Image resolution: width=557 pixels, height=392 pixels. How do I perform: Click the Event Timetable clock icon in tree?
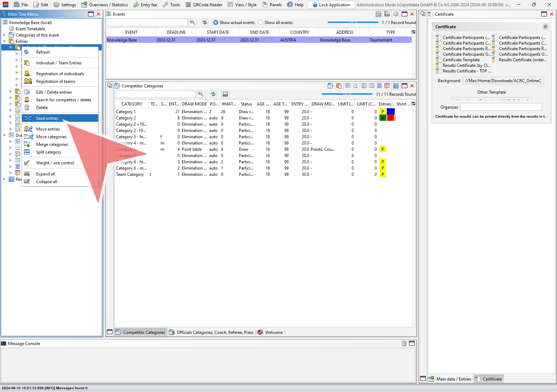(11, 29)
